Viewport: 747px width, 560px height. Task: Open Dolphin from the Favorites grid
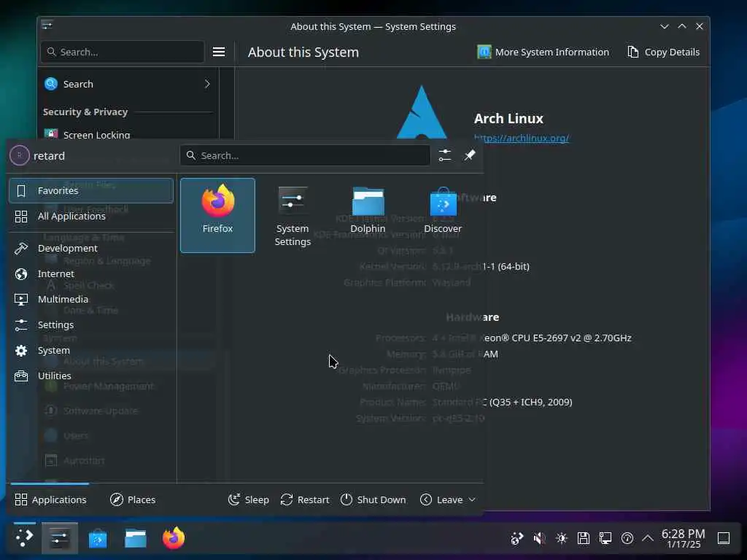tap(368, 215)
